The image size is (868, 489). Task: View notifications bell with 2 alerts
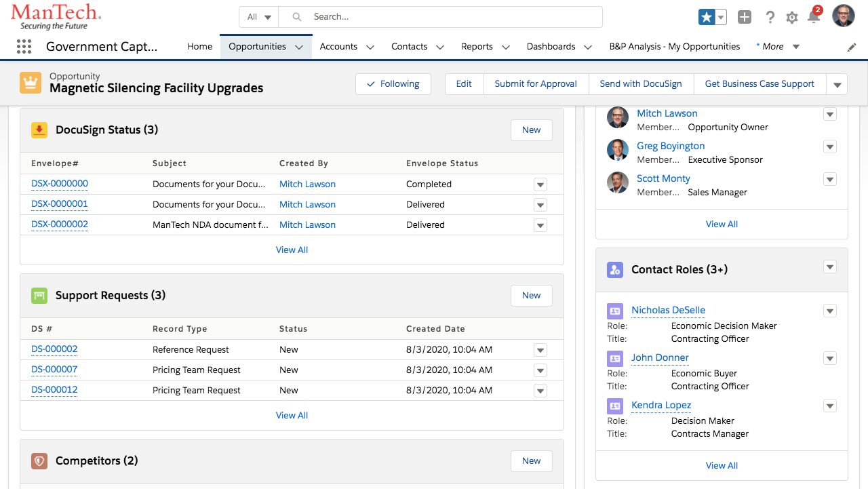pos(814,18)
